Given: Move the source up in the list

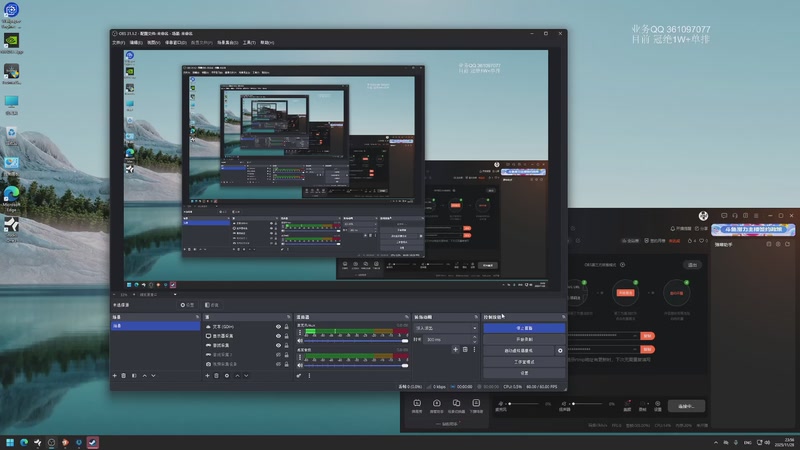Looking at the screenshot, I should (x=237, y=376).
